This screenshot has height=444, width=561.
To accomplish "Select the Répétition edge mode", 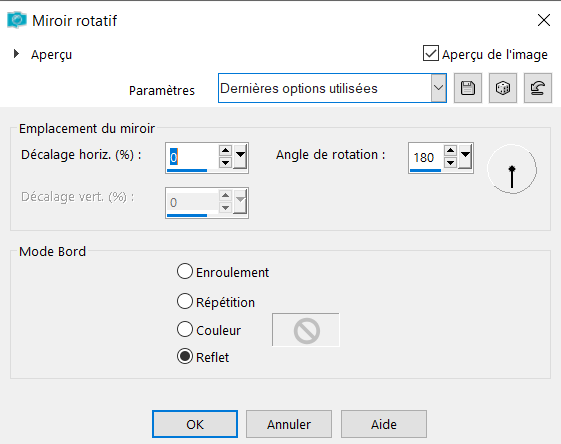I will coord(185,301).
